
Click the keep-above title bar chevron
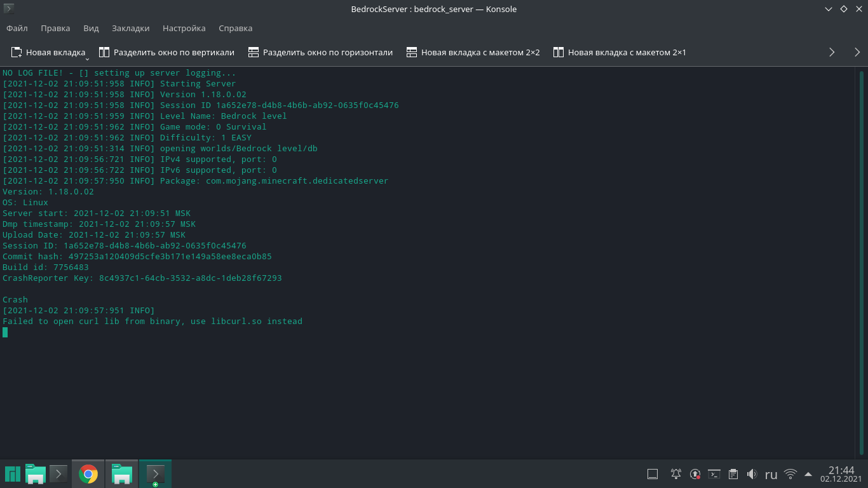pos(829,9)
